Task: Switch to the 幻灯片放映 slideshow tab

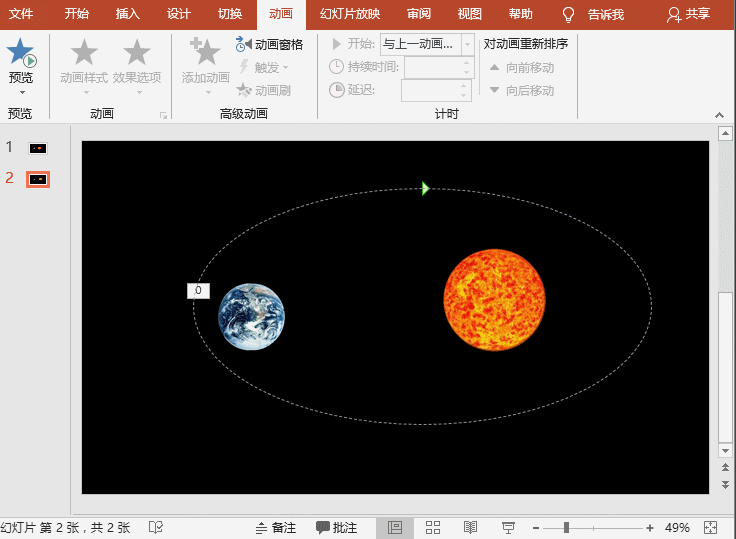Action: click(x=350, y=14)
